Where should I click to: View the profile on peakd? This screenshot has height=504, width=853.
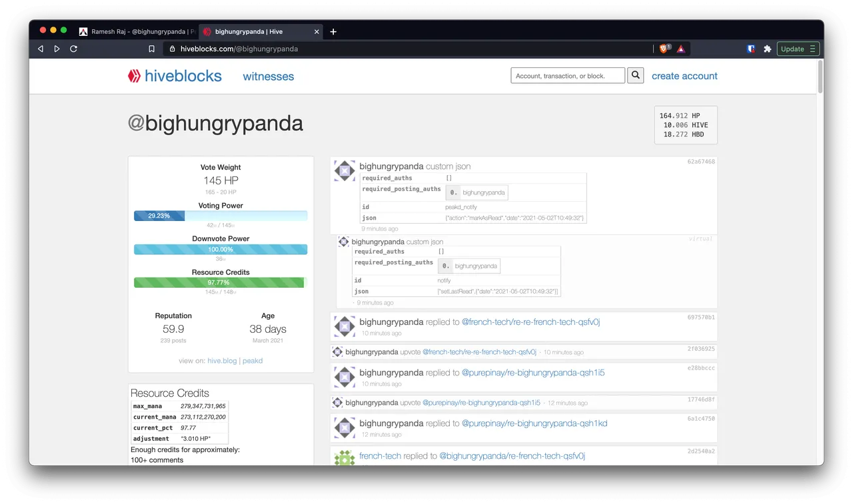pyautogui.click(x=253, y=361)
